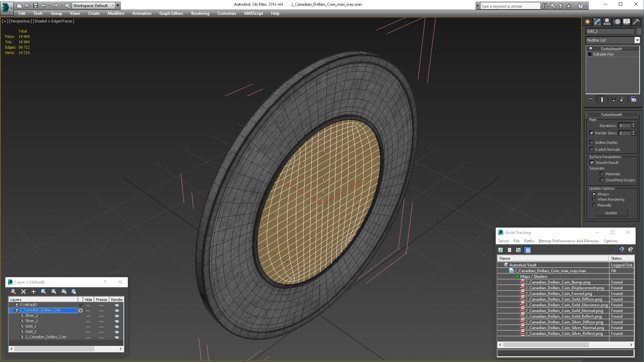Screen dimensions: 644x362
Task: Open Paths menu in Asset Tracking
Action: [529, 241]
